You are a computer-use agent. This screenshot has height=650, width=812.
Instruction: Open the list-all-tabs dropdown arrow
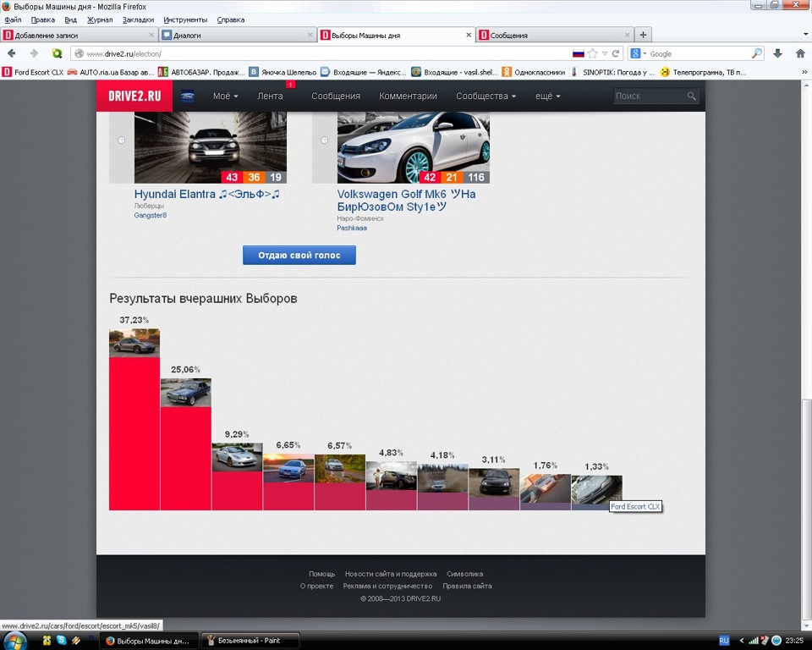[805, 35]
